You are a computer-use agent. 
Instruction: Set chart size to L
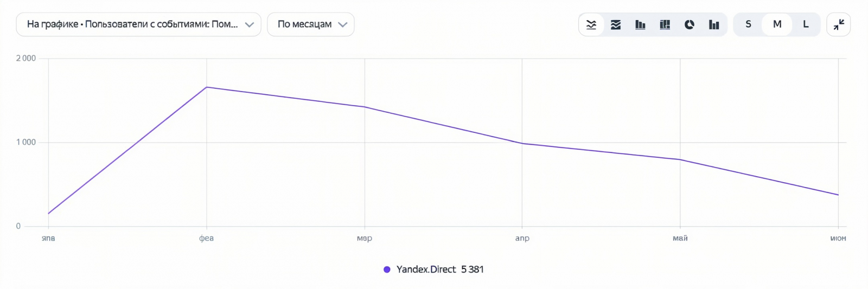806,24
